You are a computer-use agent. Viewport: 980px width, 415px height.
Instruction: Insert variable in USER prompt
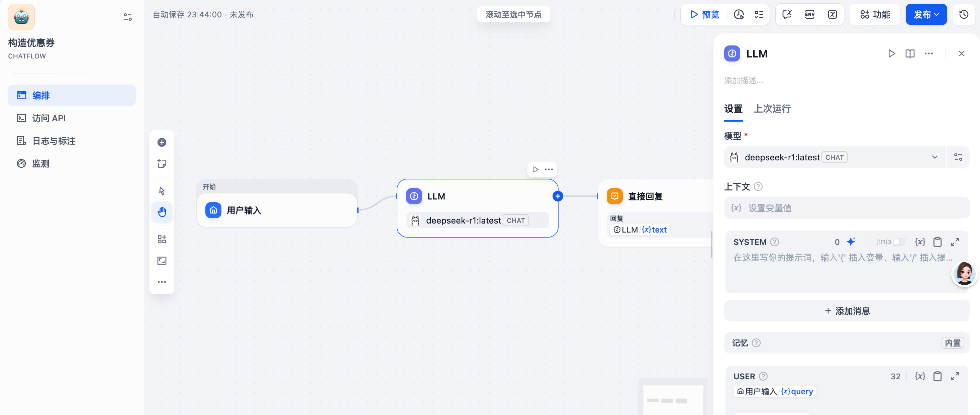click(x=920, y=376)
